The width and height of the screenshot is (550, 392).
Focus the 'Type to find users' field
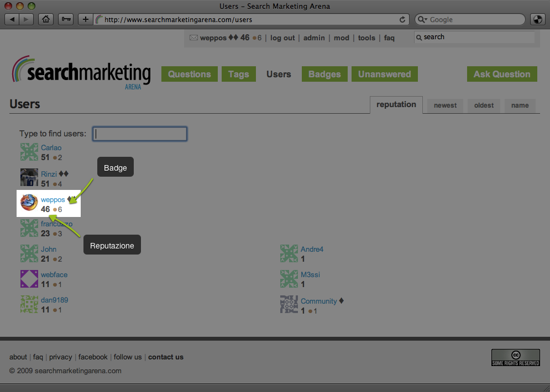[140, 134]
